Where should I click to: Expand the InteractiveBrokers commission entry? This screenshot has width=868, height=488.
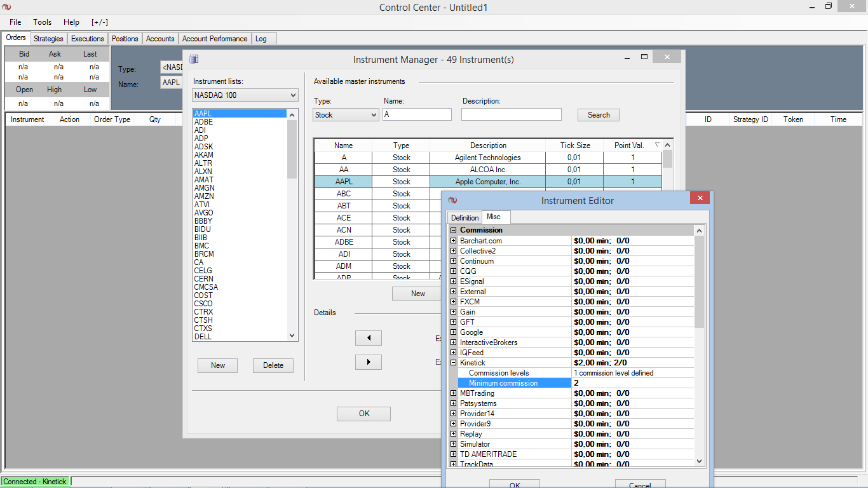[x=453, y=342]
